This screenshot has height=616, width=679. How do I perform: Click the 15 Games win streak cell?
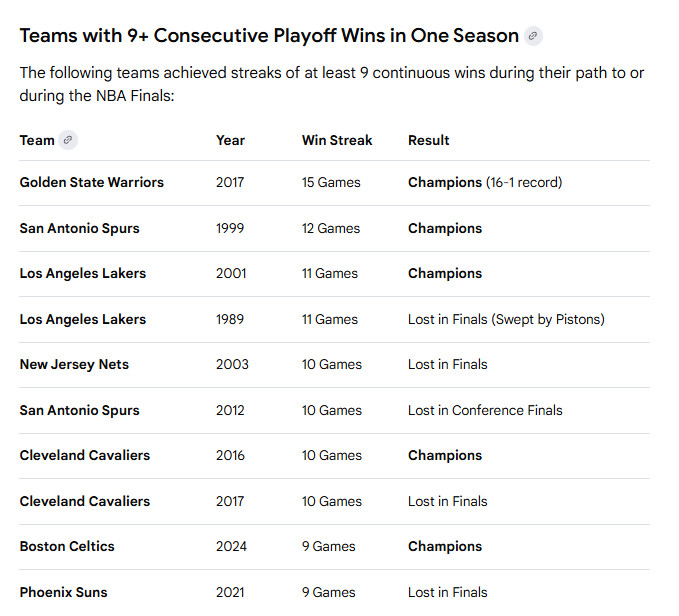(331, 183)
